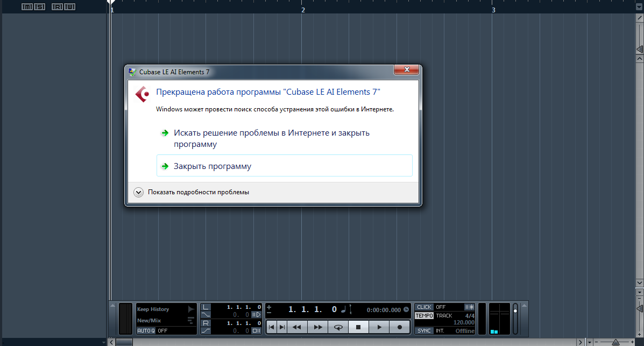
Task: Click the vertical zoom slider handle
Action: [640, 308]
